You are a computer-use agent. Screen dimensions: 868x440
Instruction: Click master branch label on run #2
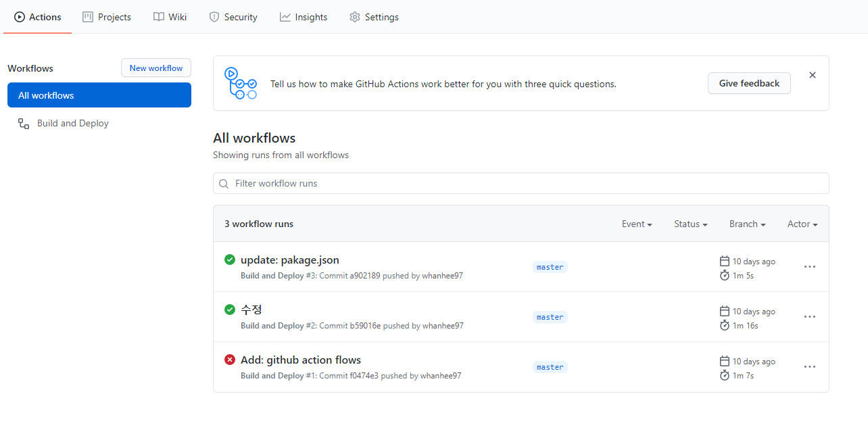550,317
